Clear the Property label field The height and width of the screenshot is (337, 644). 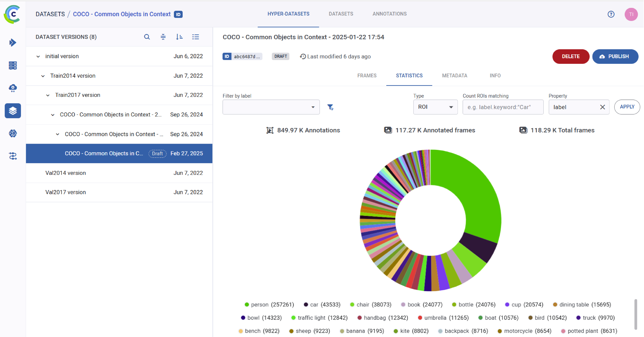click(602, 107)
